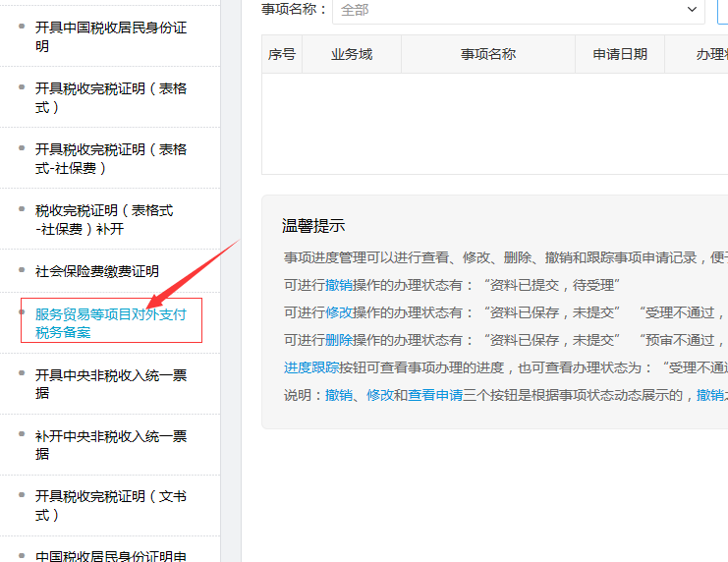Expand the 事项名称 dropdown showing 全部

point(518,10)
